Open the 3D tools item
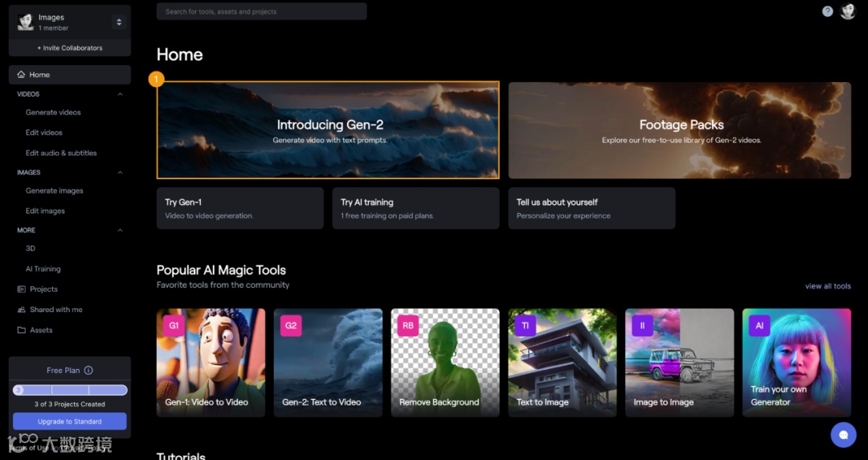The image size is (868, 460). pyautogui.click(x=31, y=248)
